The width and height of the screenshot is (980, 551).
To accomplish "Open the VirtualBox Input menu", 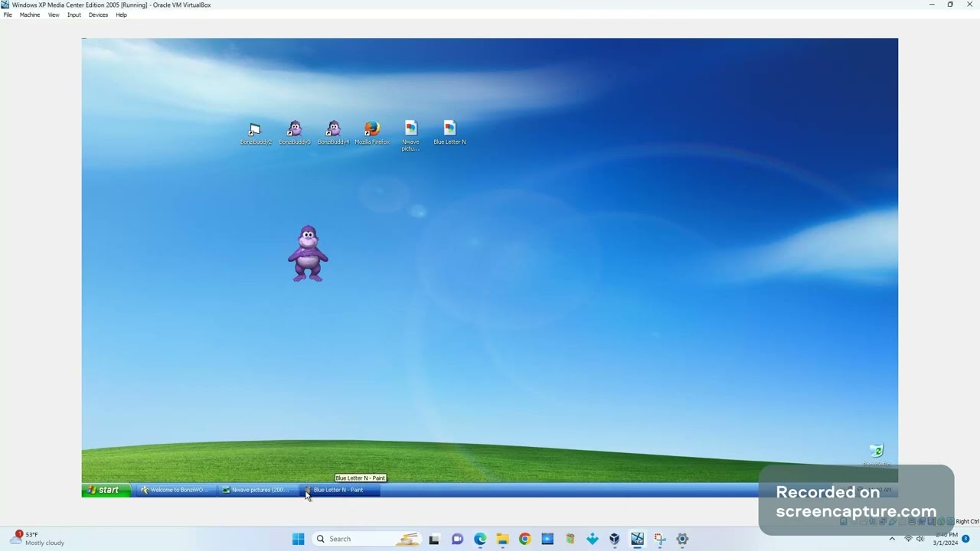I will tap(74, 15).
